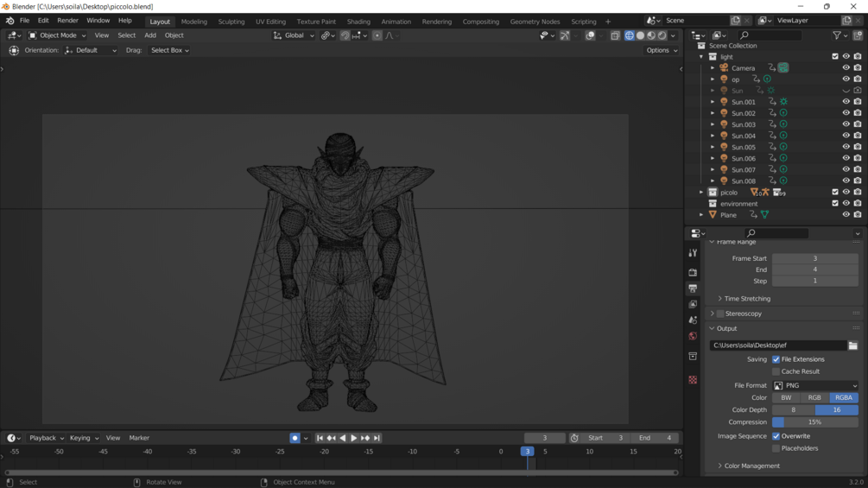
Task: Open the View Layer properties tab icon
Action: [x=693, y=304]
